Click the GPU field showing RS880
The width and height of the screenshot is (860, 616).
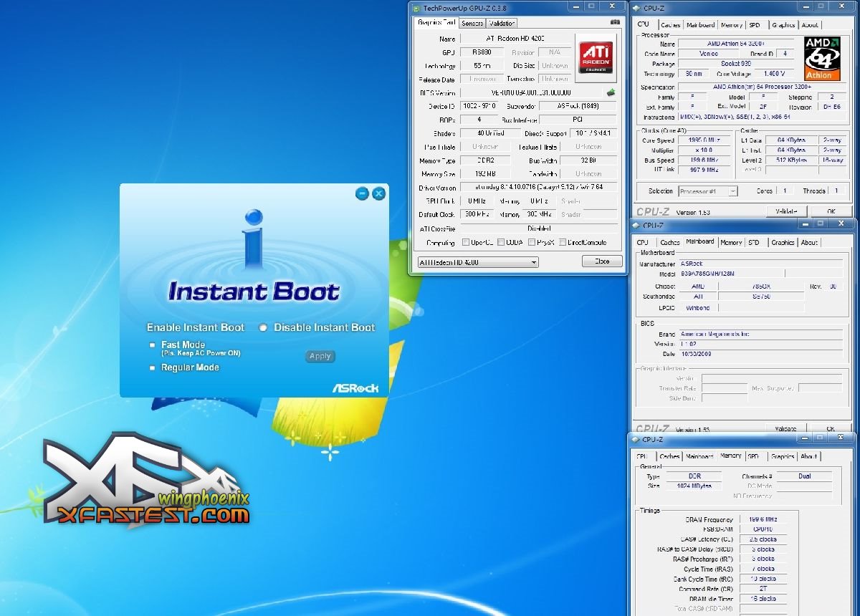(x=482, y=52)
